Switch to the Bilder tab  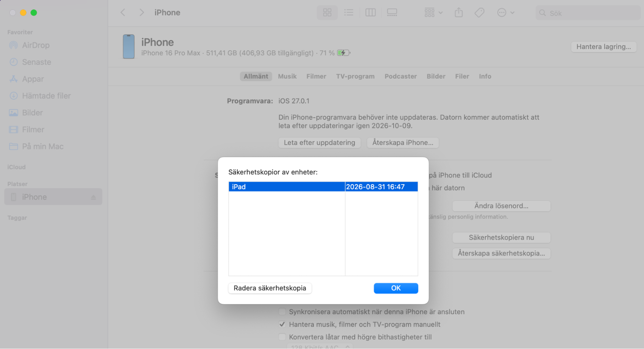tap(436, 76)
